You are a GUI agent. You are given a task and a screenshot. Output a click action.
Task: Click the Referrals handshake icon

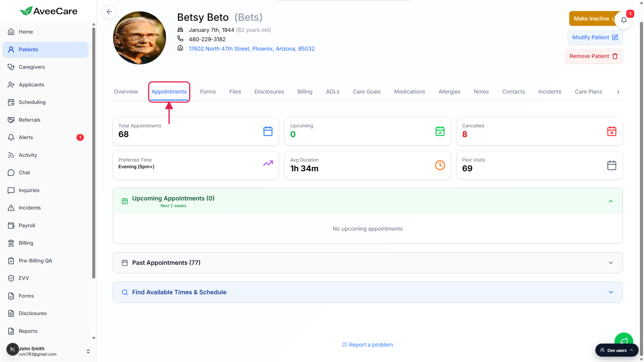(x=11, y=120)
